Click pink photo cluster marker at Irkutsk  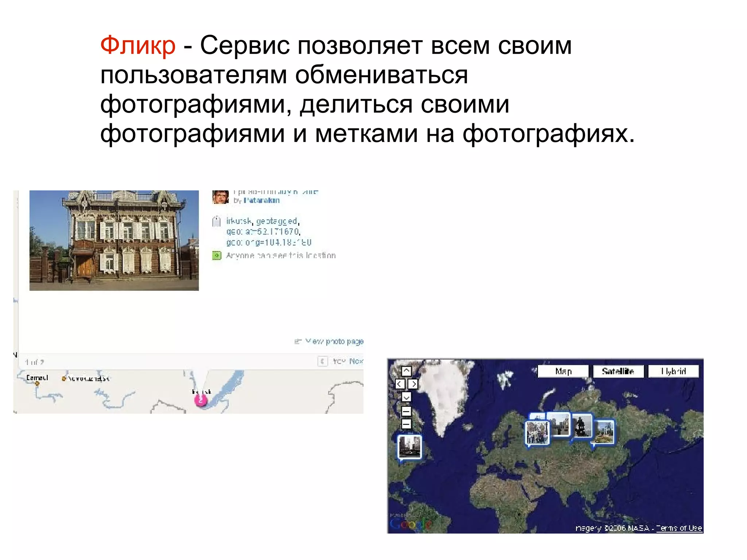click(x=200, y=401)
